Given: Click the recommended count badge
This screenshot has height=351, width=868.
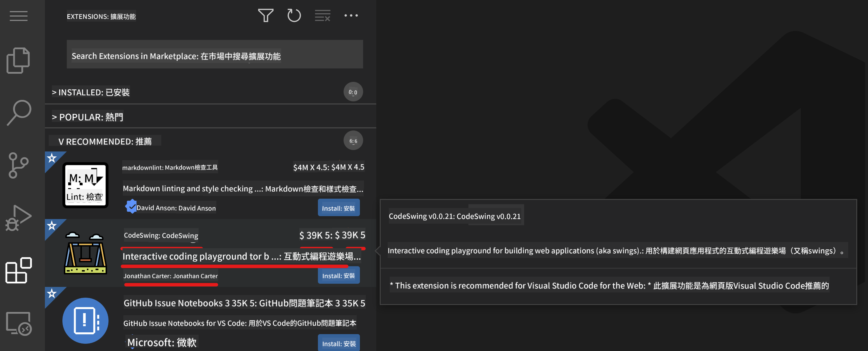Looking at the screenshot, I should pos(353,141).
